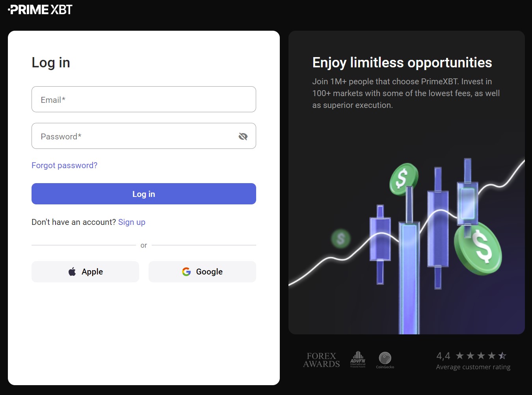Continue with Apple sign-in button
The image size is (532, 395).
click(85, 272)
